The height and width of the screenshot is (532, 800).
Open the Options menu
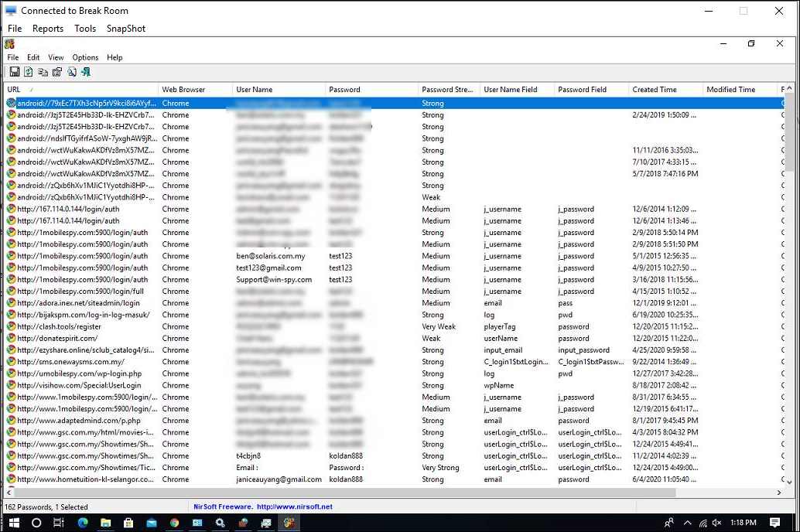[x=85, y=57]
